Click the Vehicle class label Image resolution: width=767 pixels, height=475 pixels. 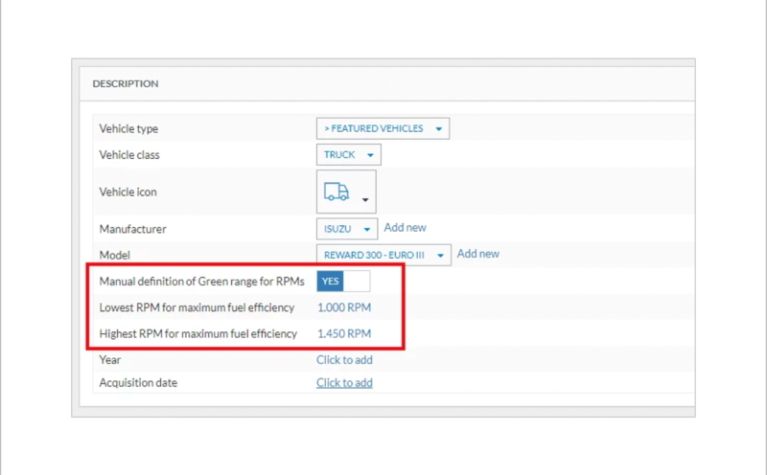click(129, 155)
